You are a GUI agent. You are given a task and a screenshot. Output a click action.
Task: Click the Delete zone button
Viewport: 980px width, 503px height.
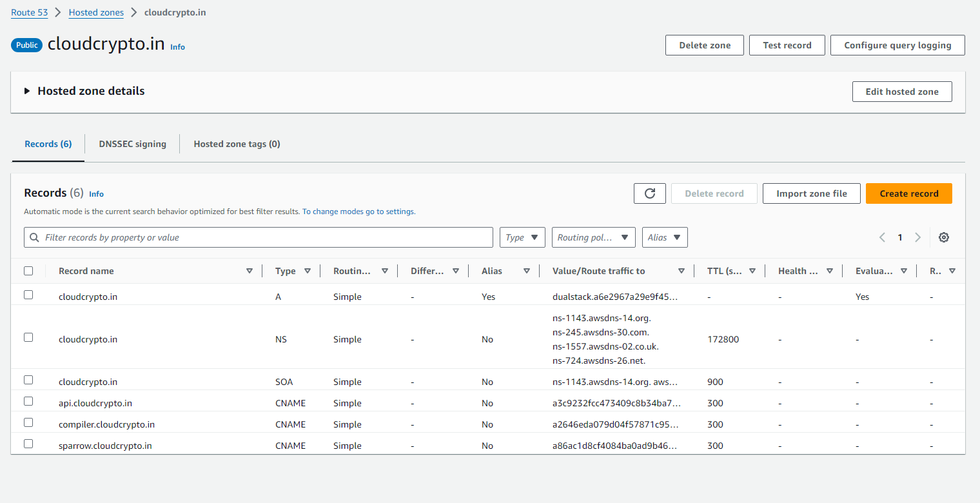pyautogui.click(x=705, y=45)
